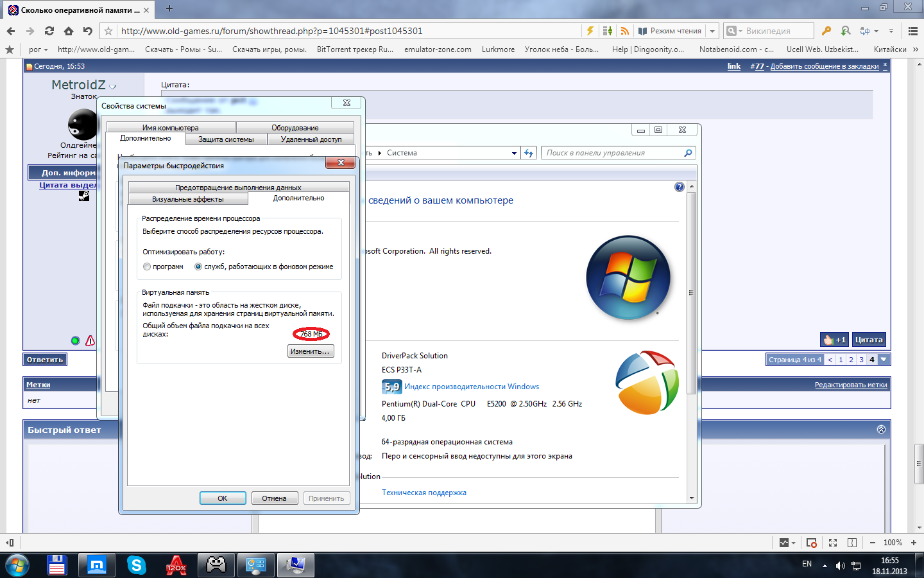This screenshot has width=924, height=578.
Task: Click zoom in plus at 100% control
Action: [x=914, y=543]
